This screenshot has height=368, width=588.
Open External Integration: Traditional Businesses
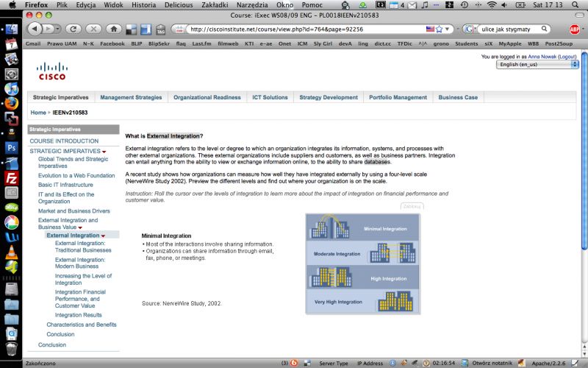[x=83, y=247]
